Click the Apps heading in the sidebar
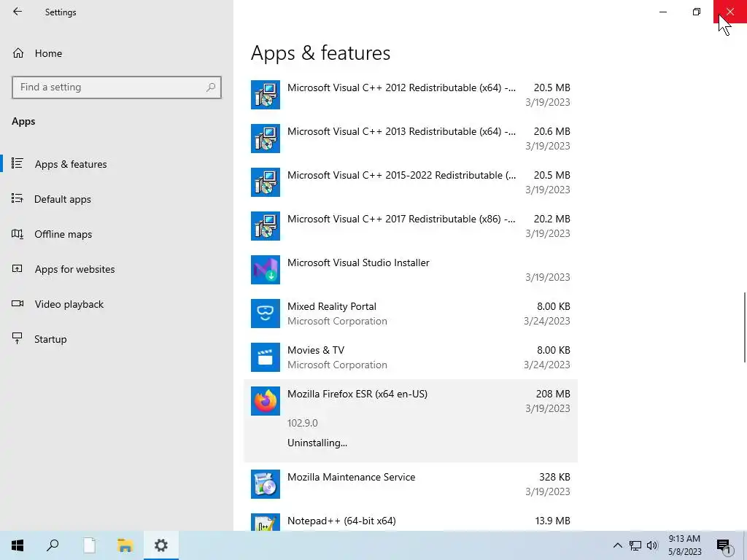The width and height of the screenshot is (747, 560). 23,122
